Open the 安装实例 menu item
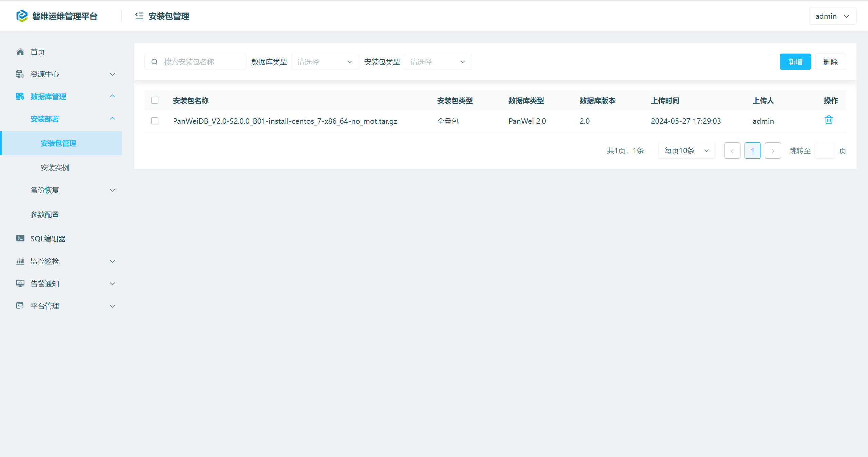The image size is (868, 457). tap(55, 168)
